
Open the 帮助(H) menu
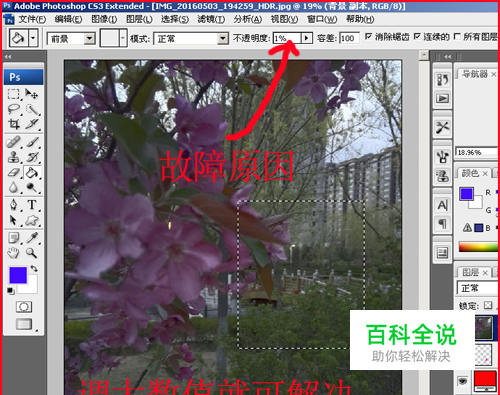coord(360,19)
